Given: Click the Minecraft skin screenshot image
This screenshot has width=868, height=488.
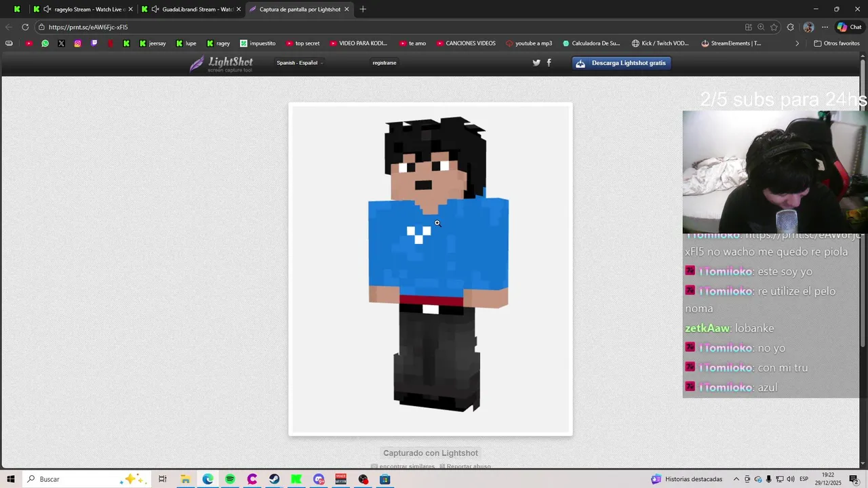Looking at the screenshot, I should click(431, 269).
